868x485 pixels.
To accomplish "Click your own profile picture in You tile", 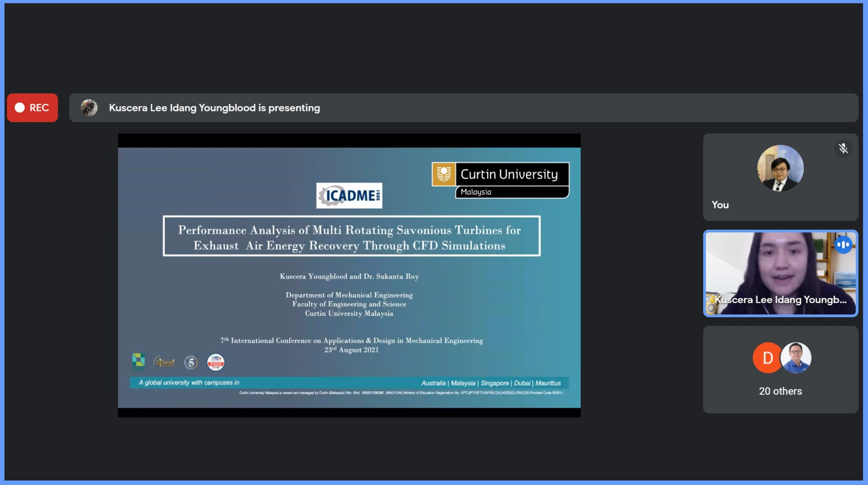I will point(780,168).
